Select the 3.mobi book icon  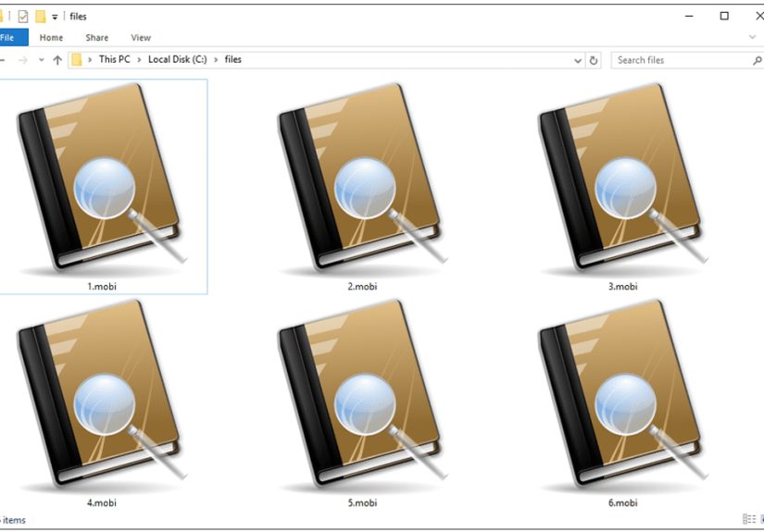coord(622,179)
